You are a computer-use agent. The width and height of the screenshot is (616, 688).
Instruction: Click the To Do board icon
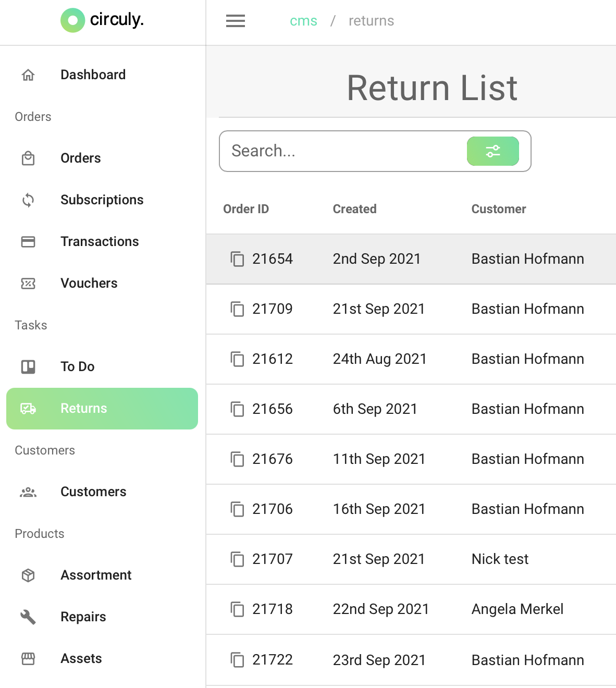point(28,367)
